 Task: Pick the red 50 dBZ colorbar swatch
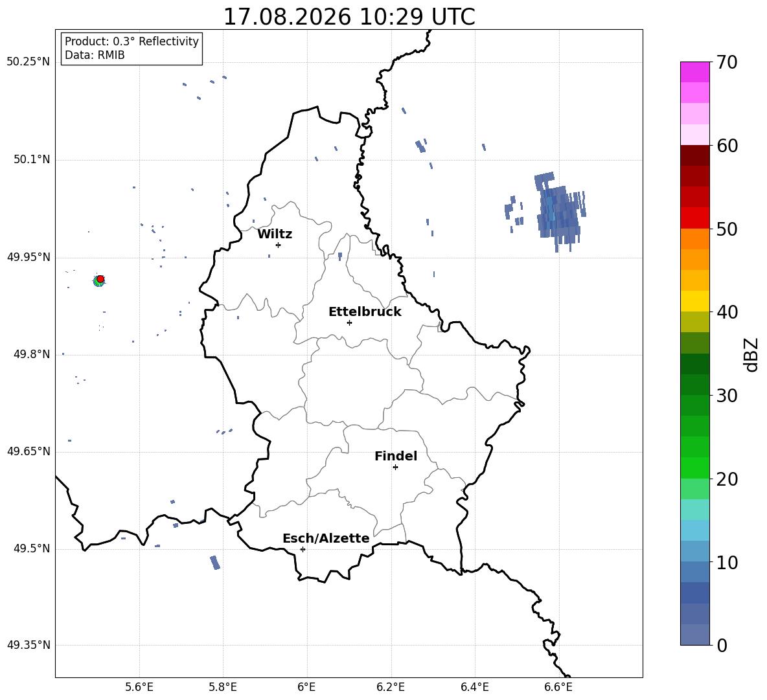point(695,218)
